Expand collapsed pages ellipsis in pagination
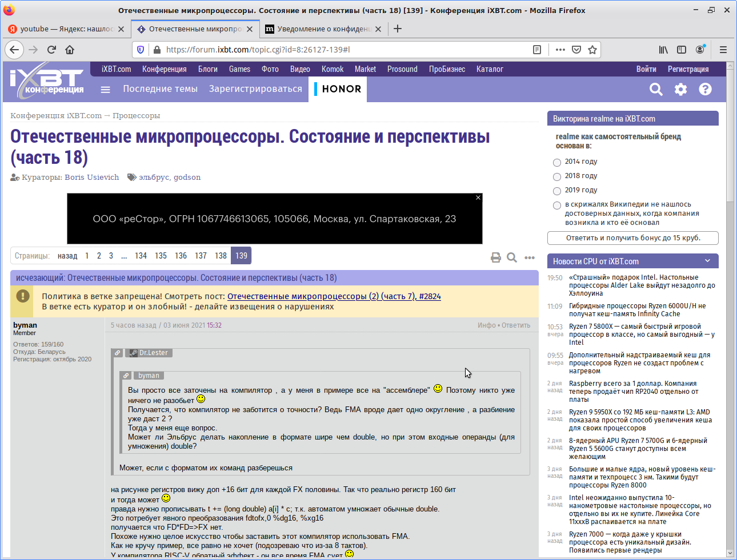Screen dimensions: 737x560 pyautogui.click(x=124, y=256)
